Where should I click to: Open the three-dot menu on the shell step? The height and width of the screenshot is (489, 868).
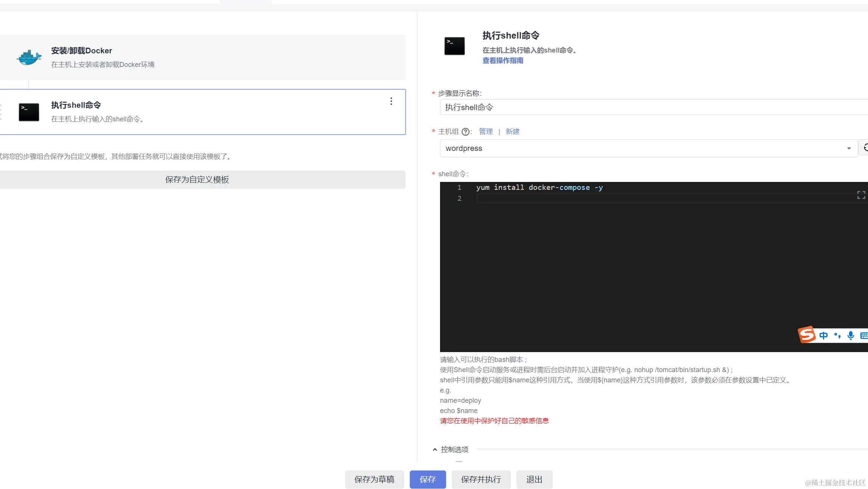click(x=391, y=101)
